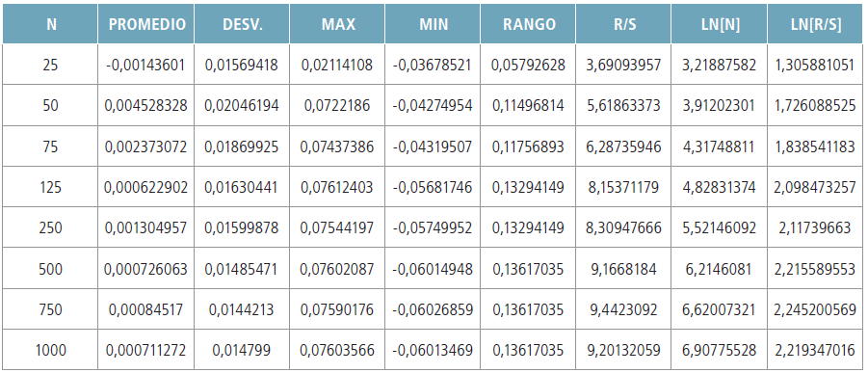Select deviation cell 0,01569418
868x373 pixels.
point(242,65)
